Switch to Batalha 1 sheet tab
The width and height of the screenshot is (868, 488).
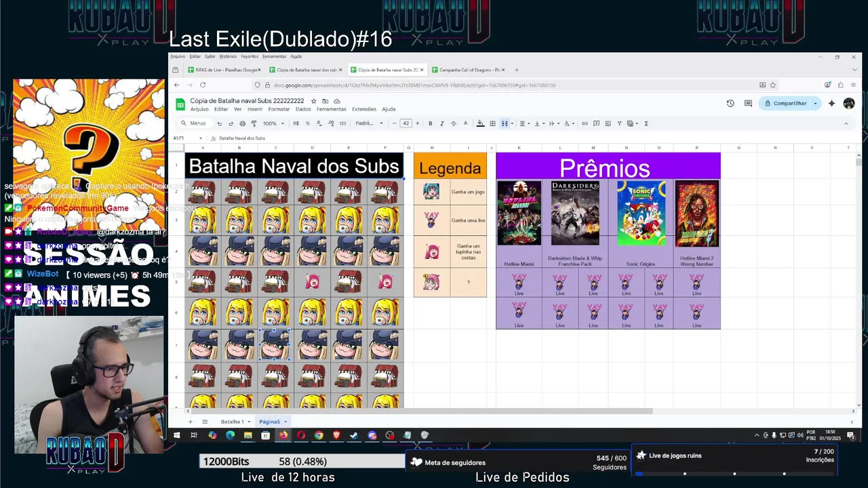click(232, 422)
